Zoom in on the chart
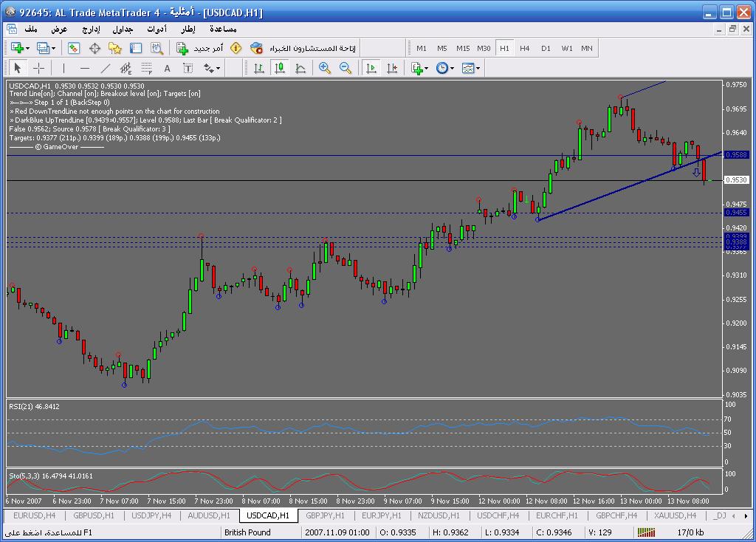 (324, 68)
